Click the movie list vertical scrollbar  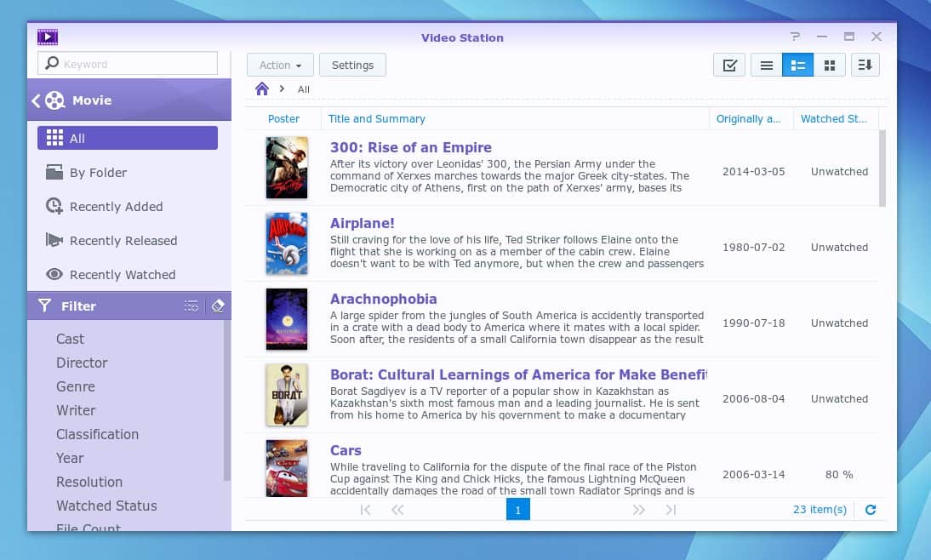click(x=882, y=169)
